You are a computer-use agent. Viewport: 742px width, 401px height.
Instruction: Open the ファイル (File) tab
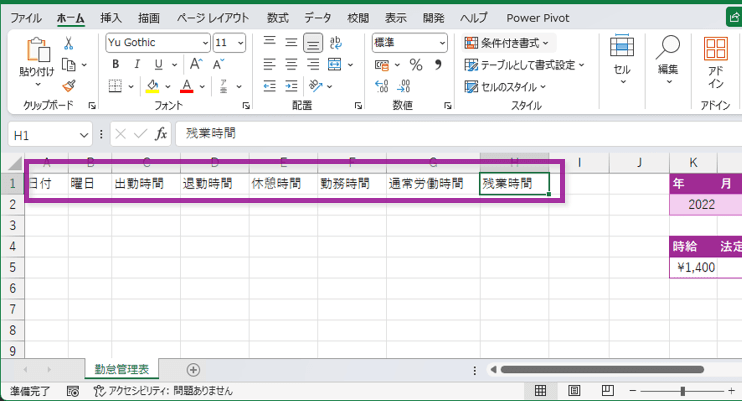point(26,18)
